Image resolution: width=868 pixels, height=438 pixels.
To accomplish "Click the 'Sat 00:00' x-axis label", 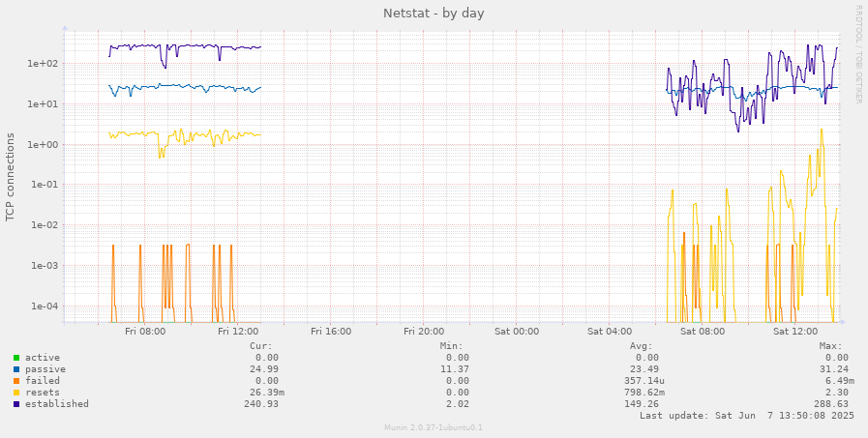I will pyautogui.click(x=517, y=332).
